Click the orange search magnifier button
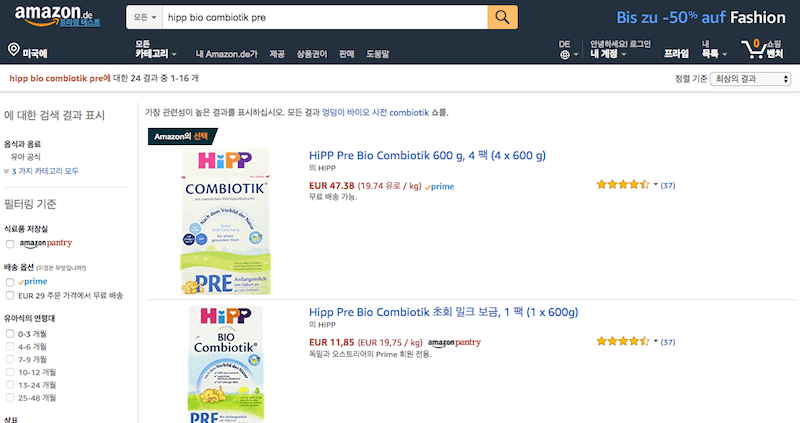Viewport: 800px width, 423px height. [502, 17]
